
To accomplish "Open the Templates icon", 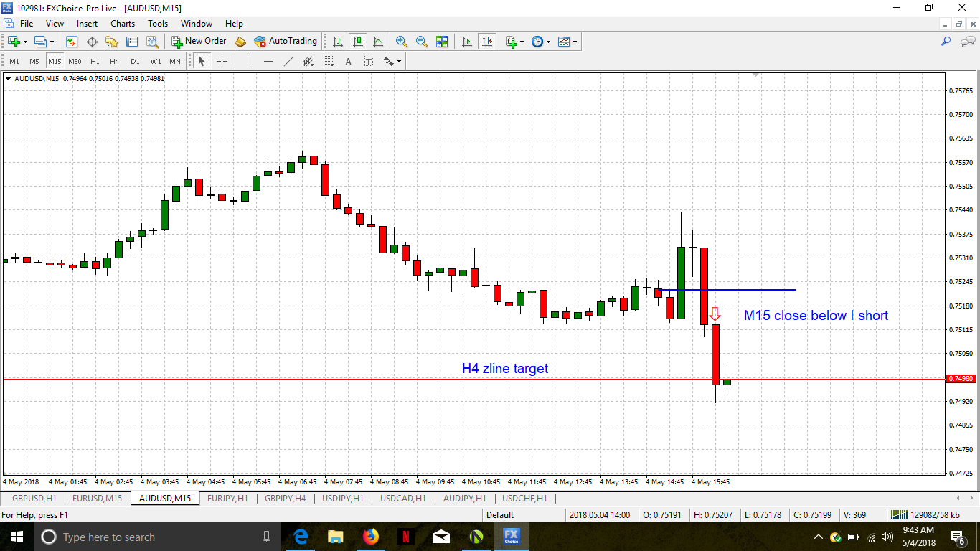I will coord(564,42).
